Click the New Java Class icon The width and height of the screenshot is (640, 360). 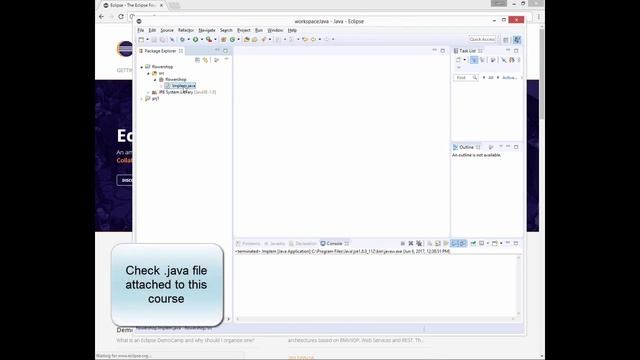tap(232, 40)
